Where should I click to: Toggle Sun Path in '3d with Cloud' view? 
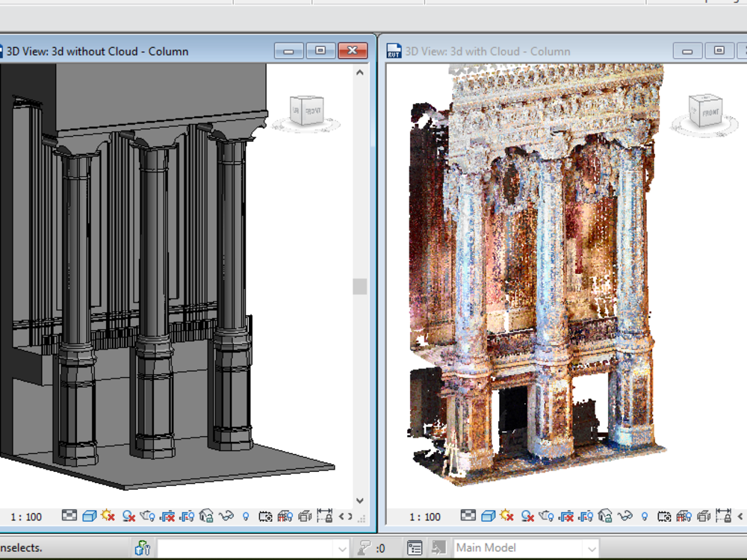click(507, 516)
